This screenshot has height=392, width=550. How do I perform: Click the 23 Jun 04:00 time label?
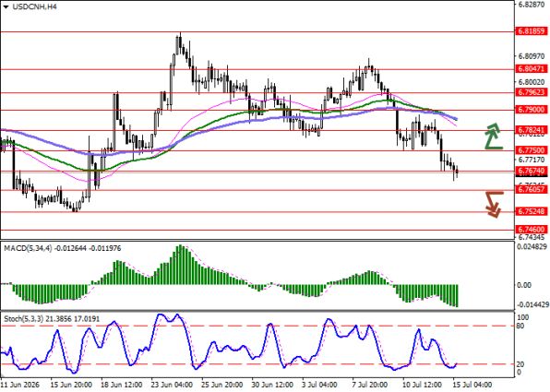[x=172, y=385]
